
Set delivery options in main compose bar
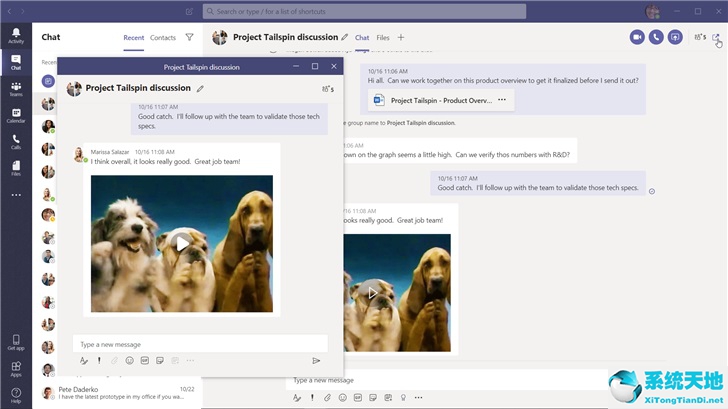[x=312, y=397]
